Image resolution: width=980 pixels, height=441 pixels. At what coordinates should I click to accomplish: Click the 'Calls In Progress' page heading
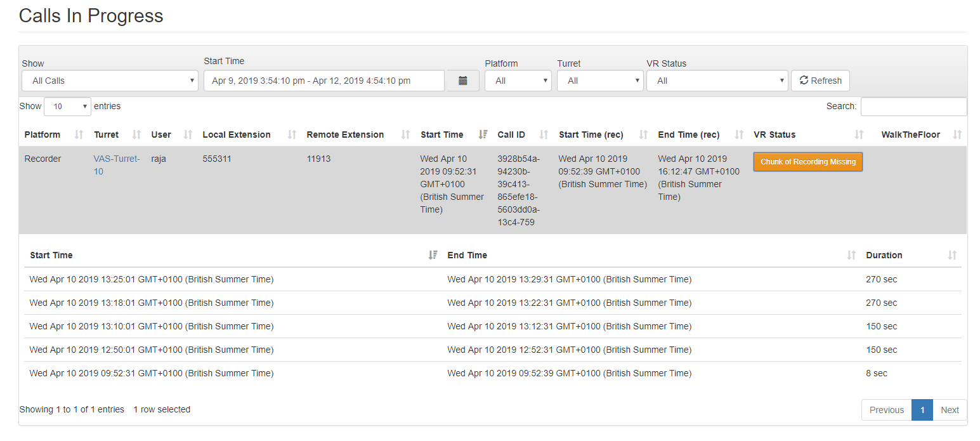[91, 15]
